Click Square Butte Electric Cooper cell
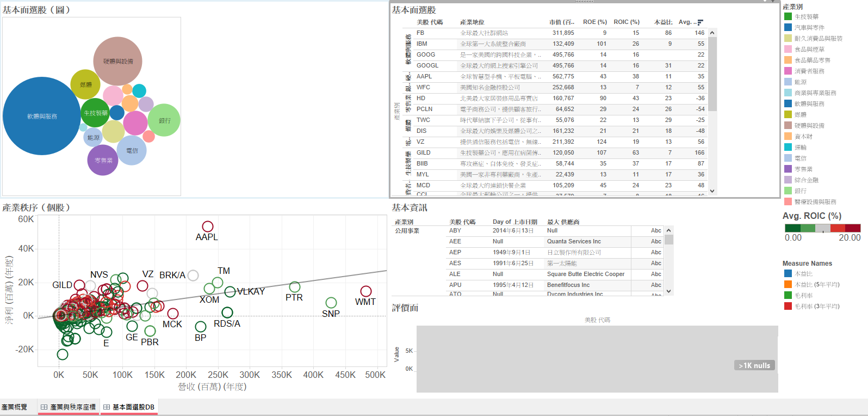Image resolution: width=868 pixels, height=416 pixels. click(586, 274)
